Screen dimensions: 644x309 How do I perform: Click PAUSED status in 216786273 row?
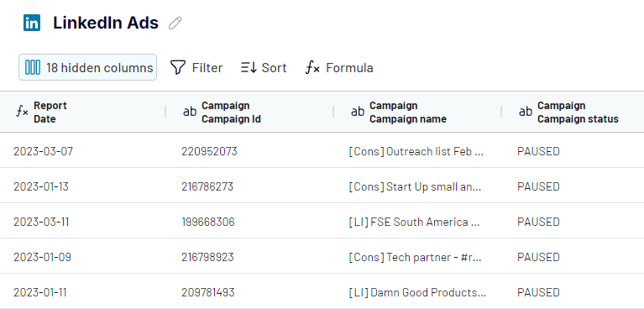(538, 186)
